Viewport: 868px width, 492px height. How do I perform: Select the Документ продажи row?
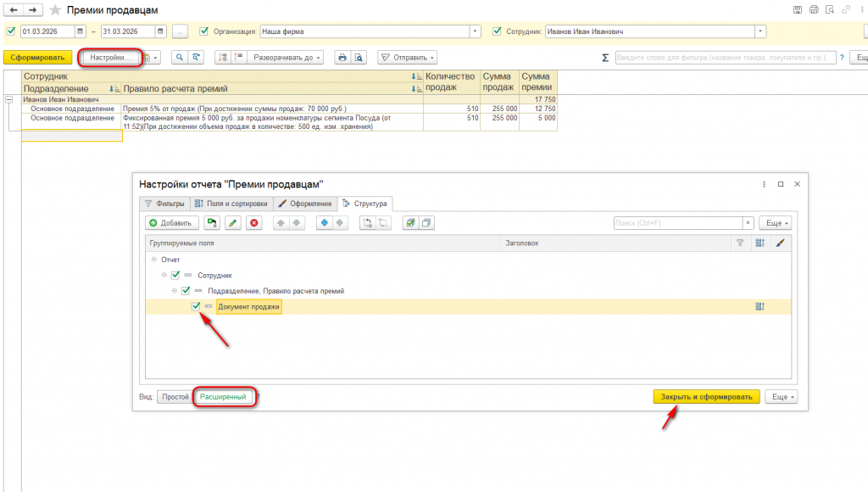(x=468, y=306)
